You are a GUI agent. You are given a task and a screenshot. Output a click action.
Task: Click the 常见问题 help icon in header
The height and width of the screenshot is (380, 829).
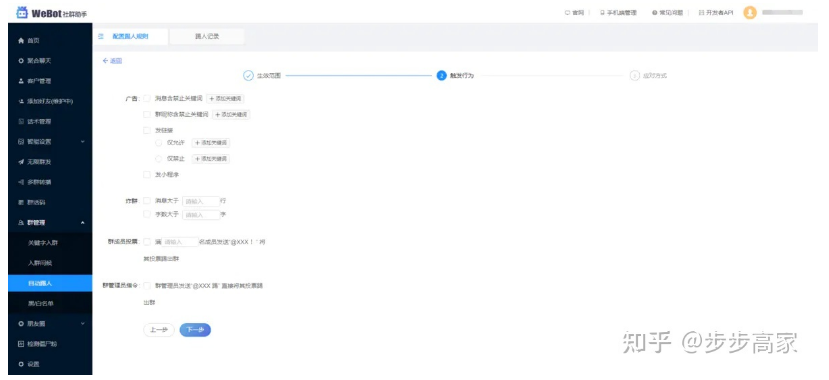tap(655, 13)
